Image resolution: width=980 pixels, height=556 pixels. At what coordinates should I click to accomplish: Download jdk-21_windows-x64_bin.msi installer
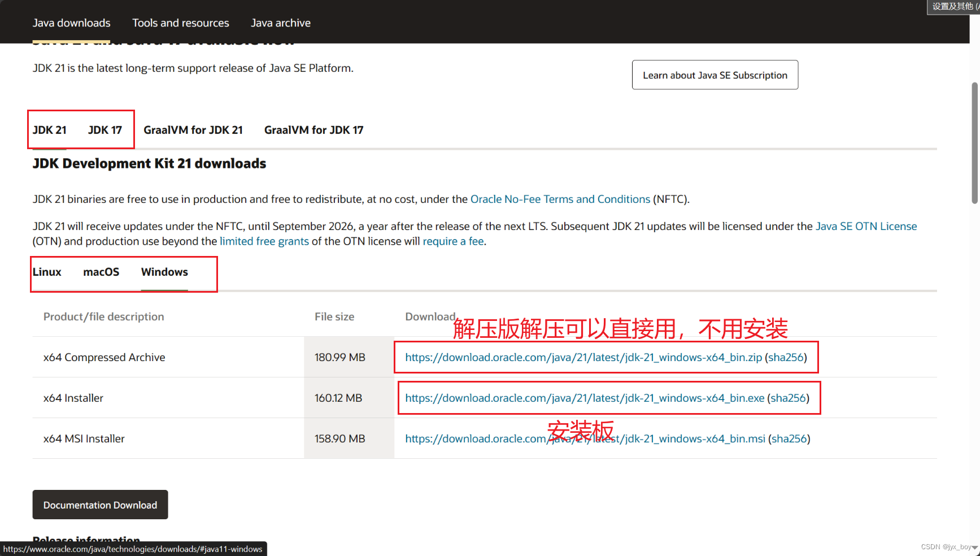pos(585,439)
